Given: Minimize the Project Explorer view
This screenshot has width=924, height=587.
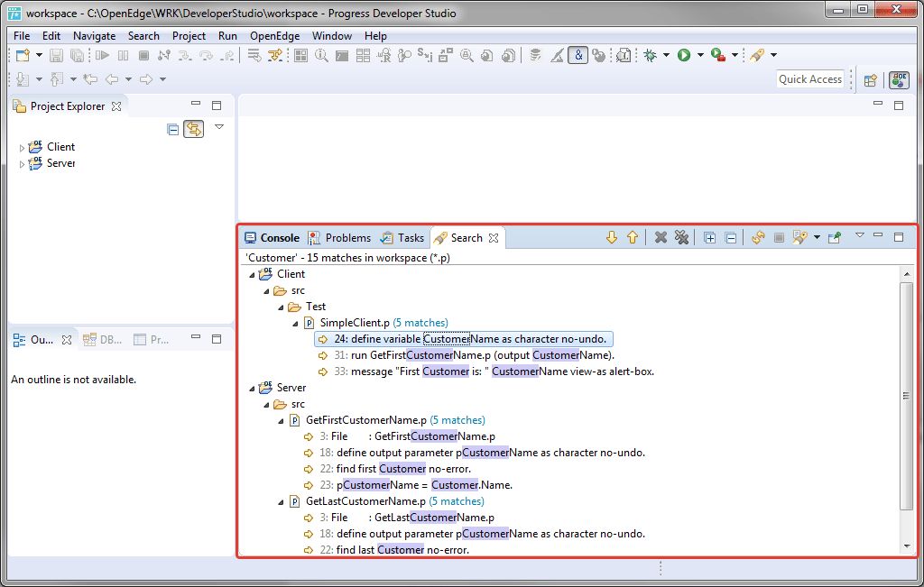Looking at the screenshot, I should (196, 105).
